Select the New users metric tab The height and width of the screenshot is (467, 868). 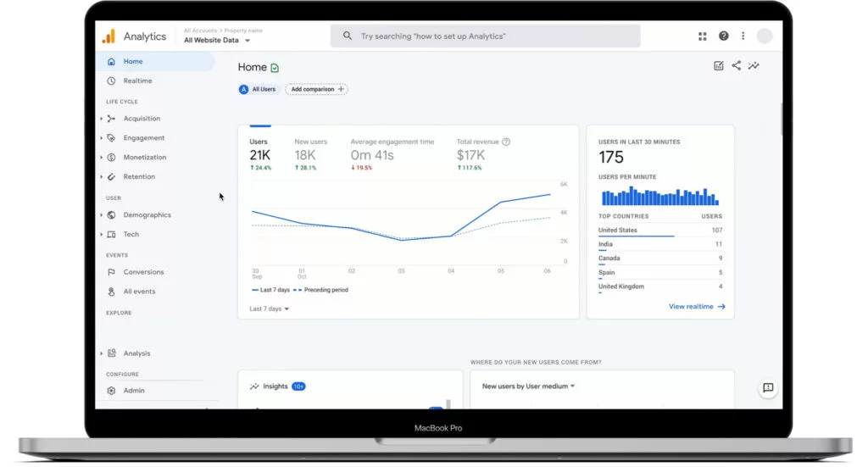[x=310, y=154]
